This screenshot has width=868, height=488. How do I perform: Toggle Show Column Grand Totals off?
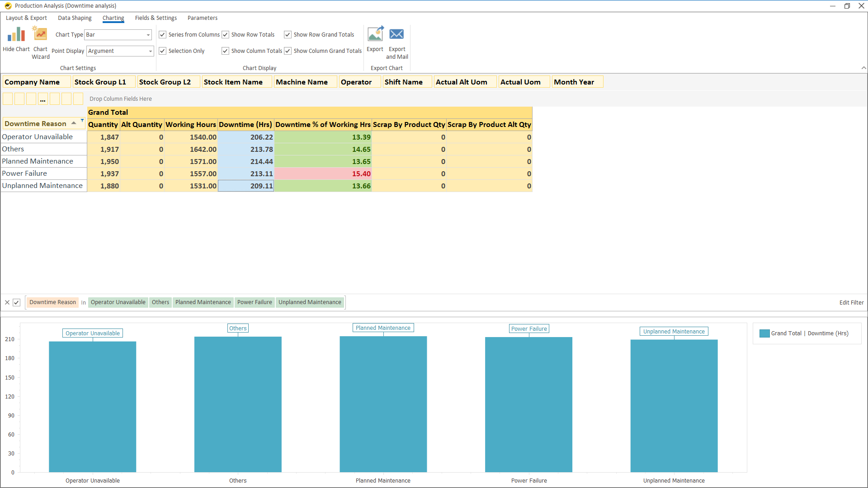coord(288,51)
